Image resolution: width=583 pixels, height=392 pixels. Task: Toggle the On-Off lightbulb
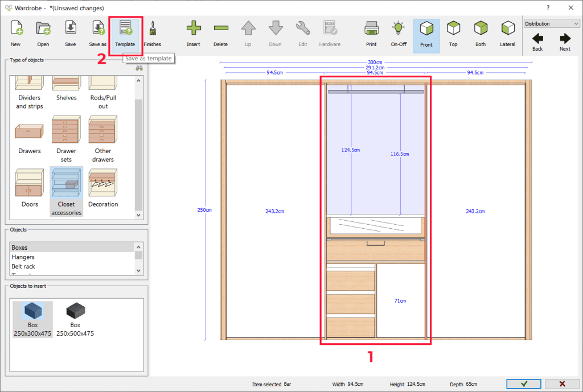coord(399,34)
